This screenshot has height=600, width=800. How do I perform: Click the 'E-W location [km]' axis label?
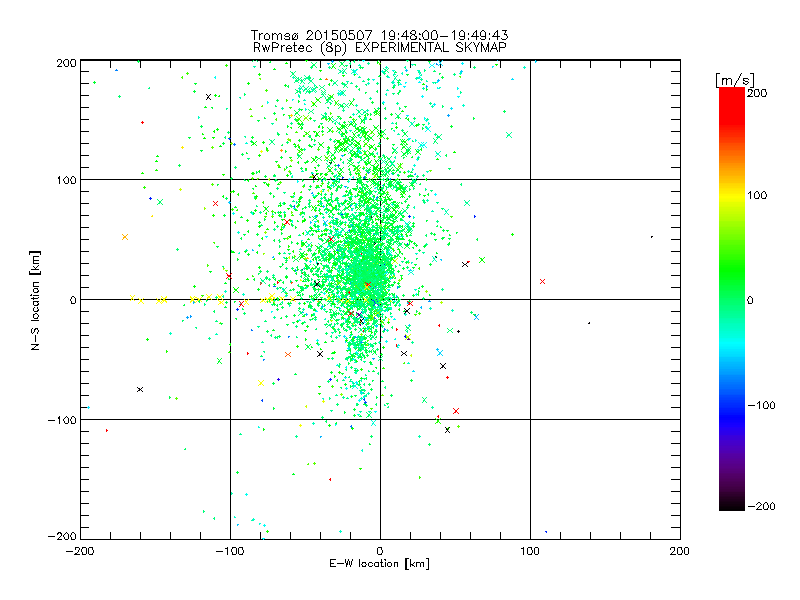379,563
